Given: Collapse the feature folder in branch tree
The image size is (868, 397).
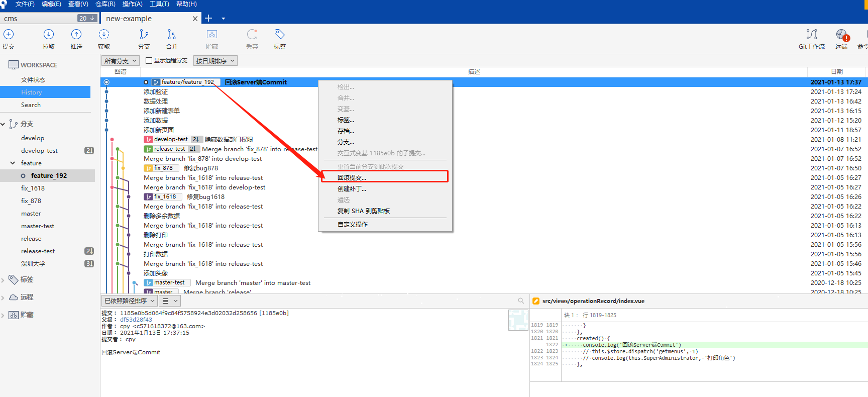Looking at the screenshot, I should [13, 163].
